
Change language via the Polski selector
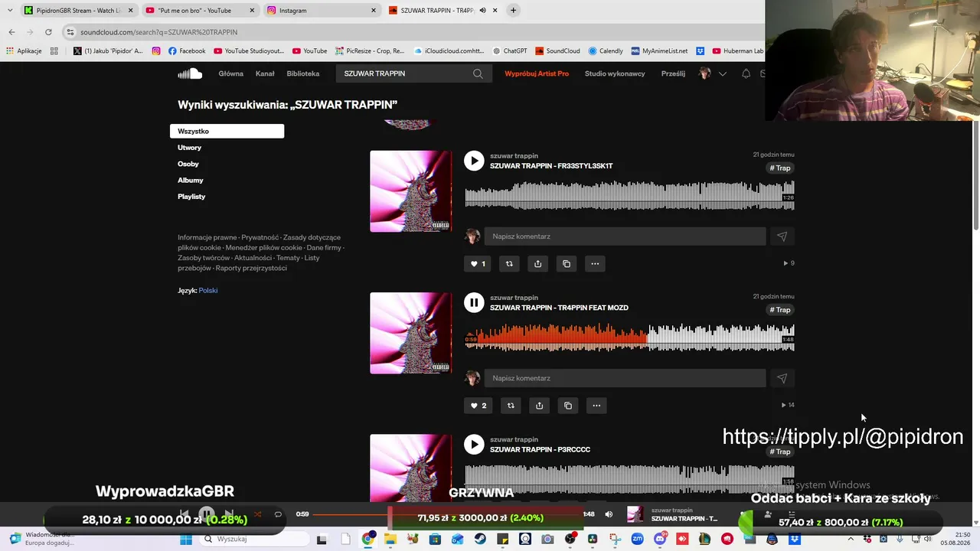tap(208, 291)
